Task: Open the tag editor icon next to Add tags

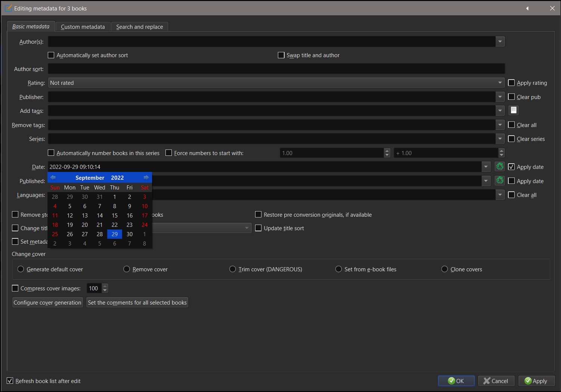Action: tap(514, 110)
